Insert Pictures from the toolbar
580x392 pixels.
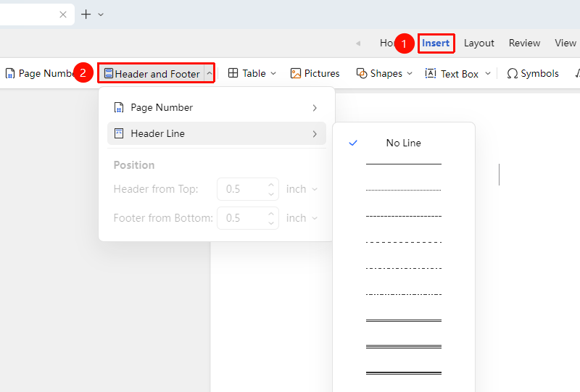click(315, 74)
